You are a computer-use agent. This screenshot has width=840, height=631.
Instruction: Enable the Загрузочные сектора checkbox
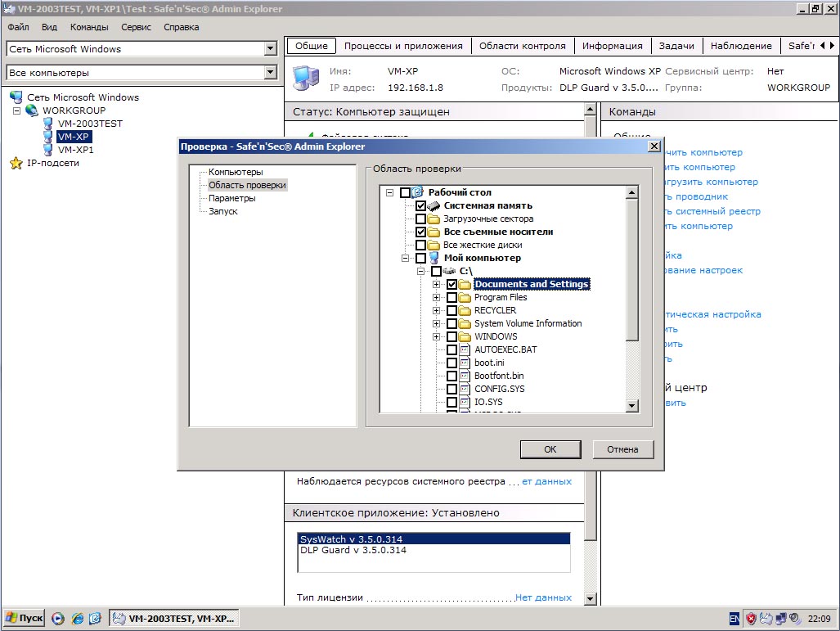[x=420, y=219]
